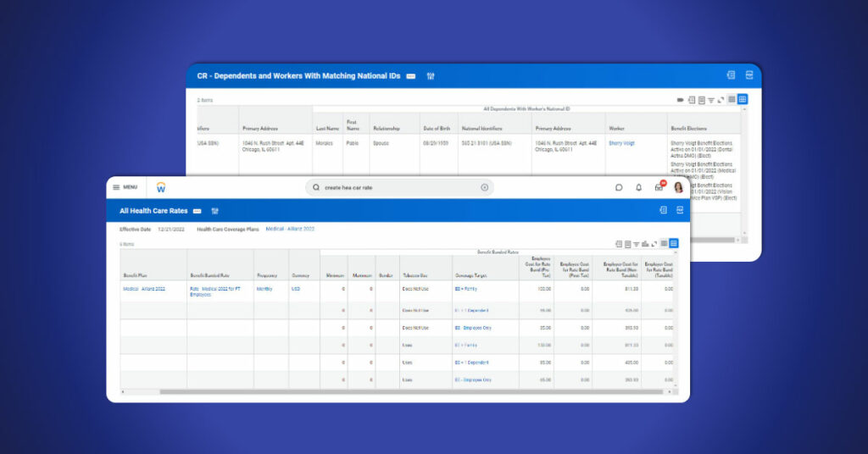
Task: Export All Health Care Rates to PDF
Action: pyautogui.click(x=680, y=210)
